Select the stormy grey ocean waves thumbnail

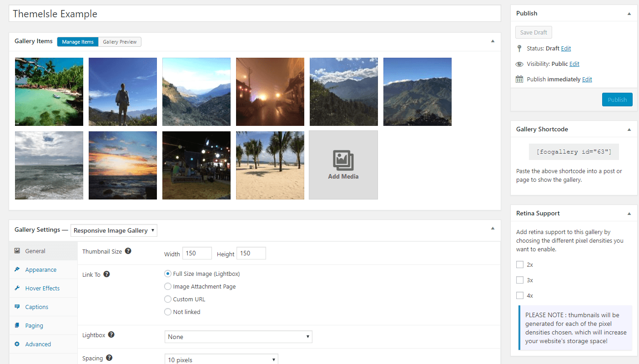point(49,165)
